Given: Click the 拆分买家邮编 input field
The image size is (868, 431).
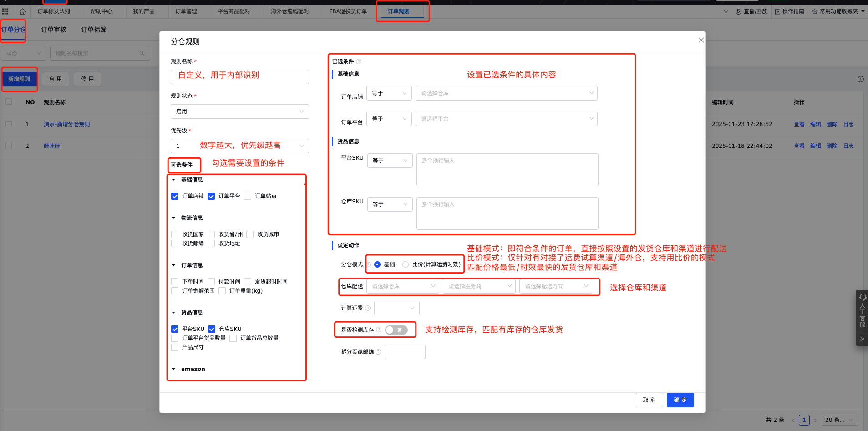Looking at the screenshot, I should click(404, 351).
